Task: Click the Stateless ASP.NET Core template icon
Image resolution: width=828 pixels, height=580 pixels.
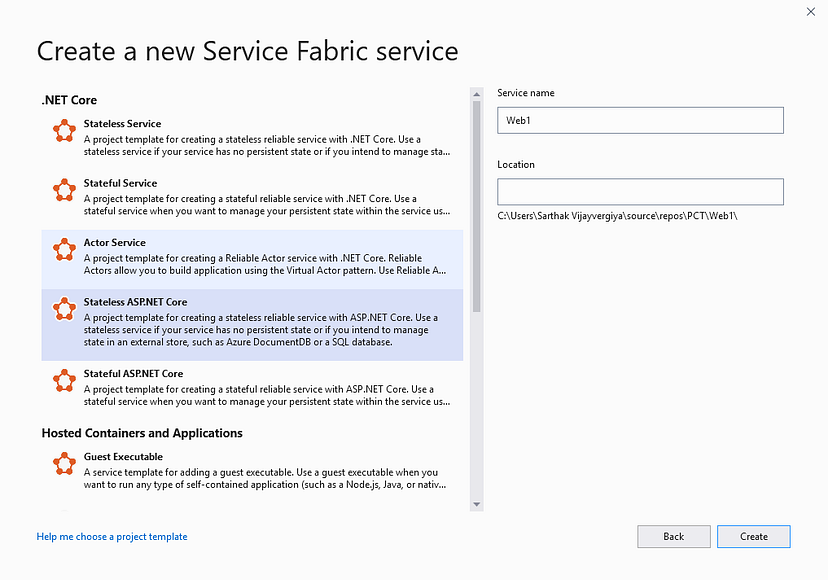Action: (64, 309)
